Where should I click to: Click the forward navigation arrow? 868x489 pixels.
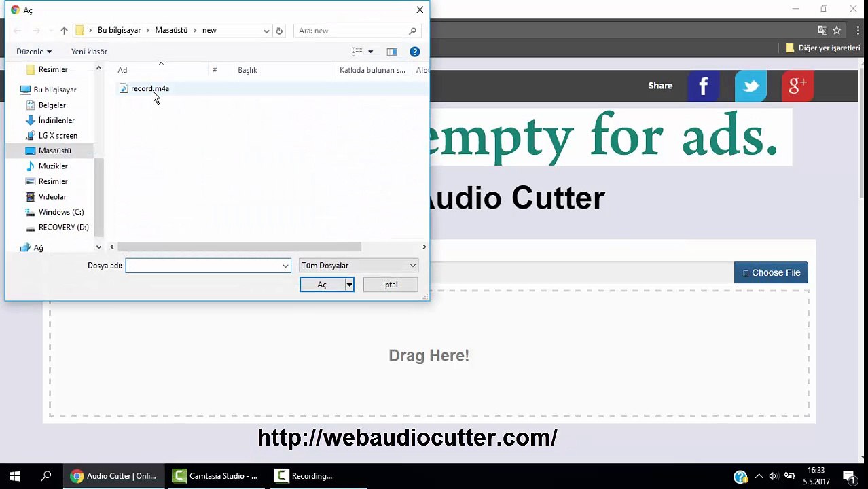pos(36,31)
